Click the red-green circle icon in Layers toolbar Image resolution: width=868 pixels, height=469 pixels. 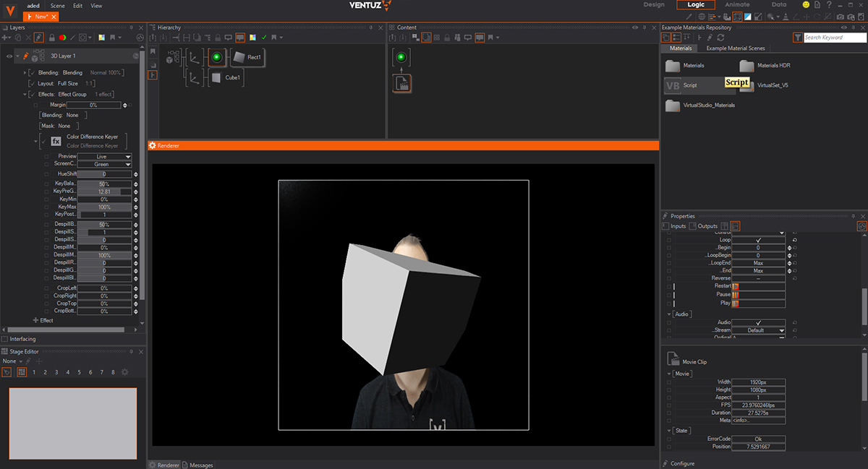pyautogui.click(x=62, y=37)
